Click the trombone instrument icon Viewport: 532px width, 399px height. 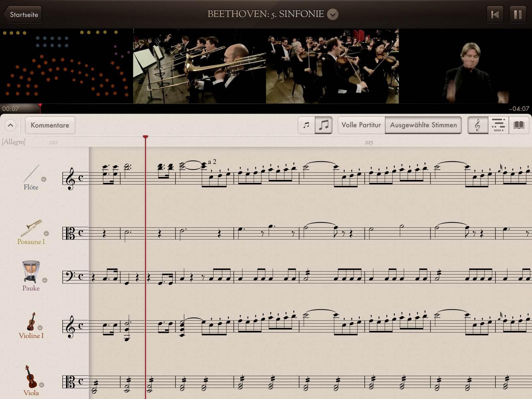[x=31, y=228]
